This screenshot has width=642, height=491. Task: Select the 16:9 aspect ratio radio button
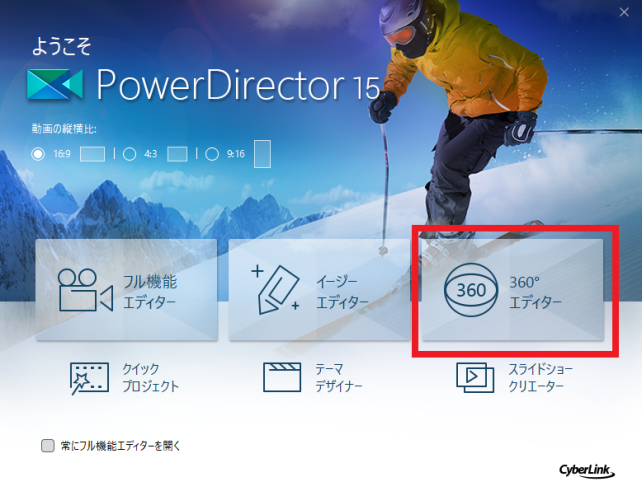coord(38,154)
